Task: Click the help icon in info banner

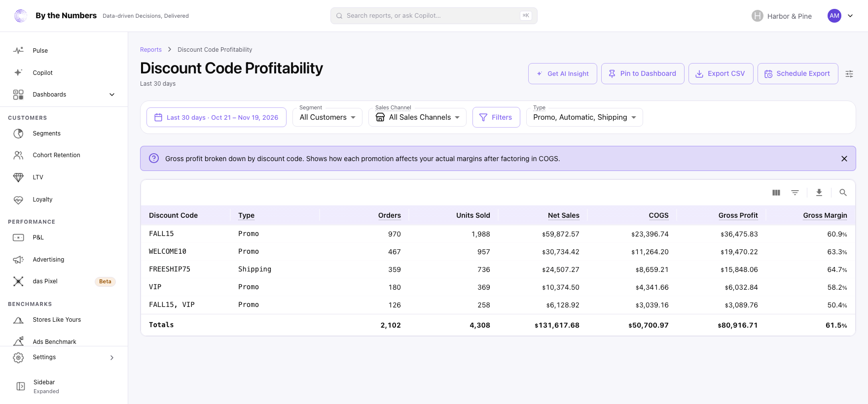Action: pyautogui.click(x=154, y=158)
